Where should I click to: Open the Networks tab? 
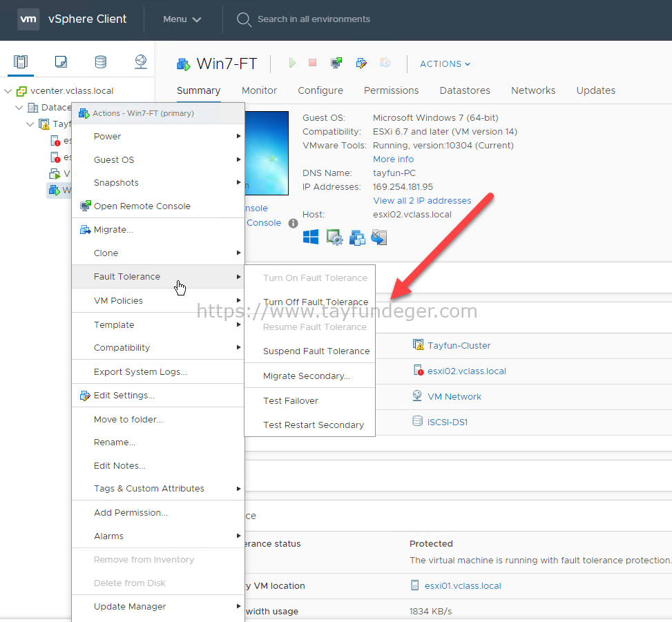point(533,90)
